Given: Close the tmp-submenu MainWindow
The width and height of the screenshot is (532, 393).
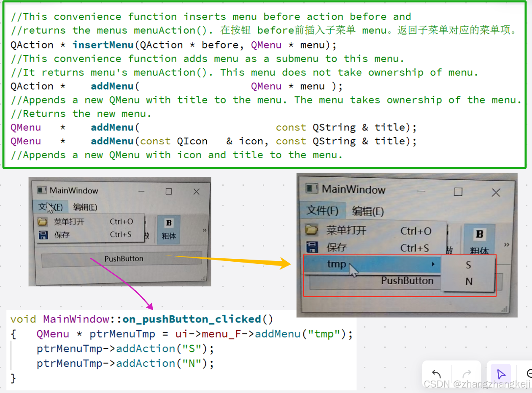Looking at the screenshot, I should coord(496,192).
